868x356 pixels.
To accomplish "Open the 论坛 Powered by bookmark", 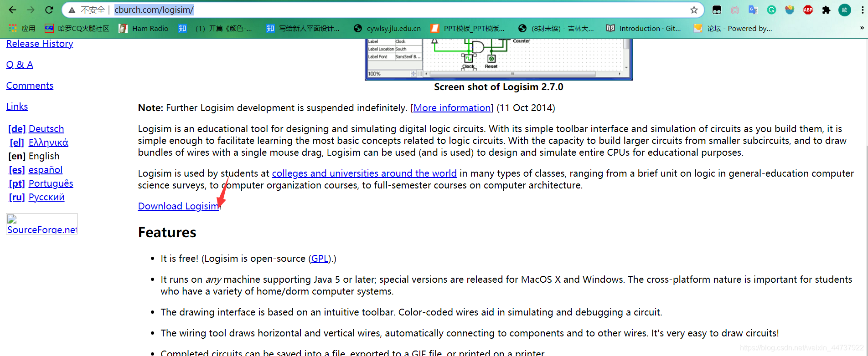I will [x=733, y=28].
